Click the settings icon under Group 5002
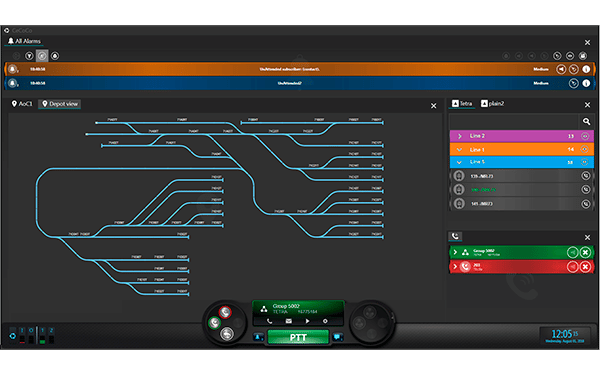Screen dimensions: 600x375 325,321
